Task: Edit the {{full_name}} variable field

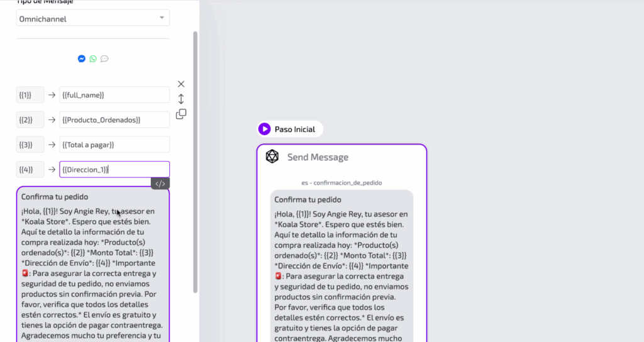Action: tap(114, 95)
